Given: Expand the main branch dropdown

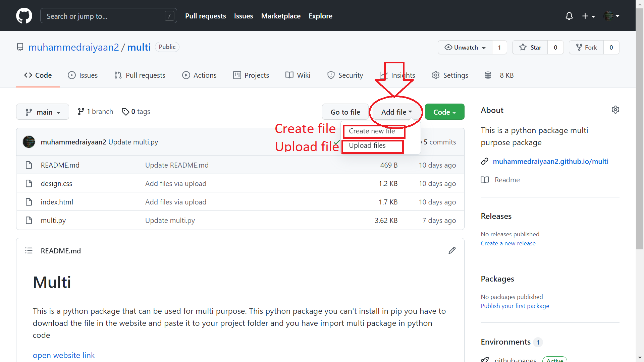Looking at the screenshot, I should click(x=43, y=112).
